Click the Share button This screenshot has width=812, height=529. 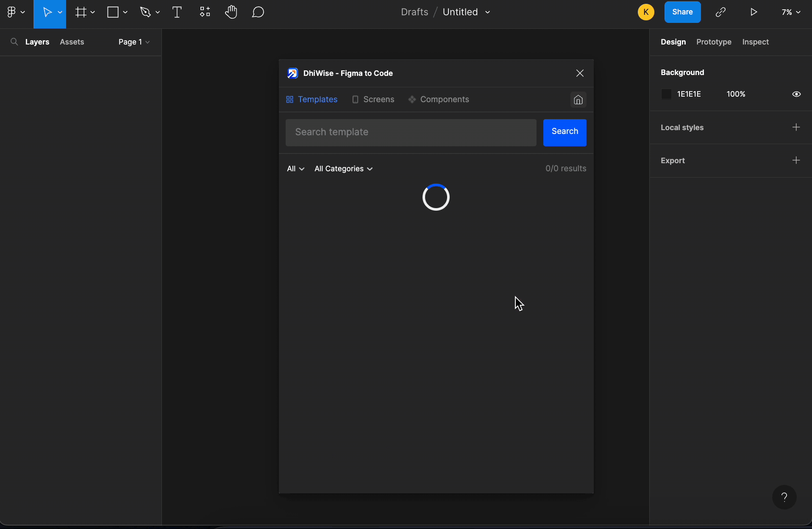682,12
